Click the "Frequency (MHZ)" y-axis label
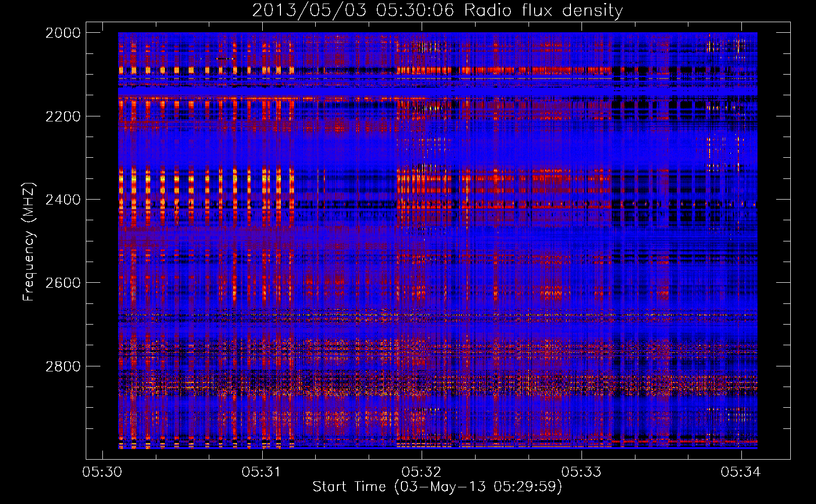Viewport: 816px width, 504px height. (29, 242)
